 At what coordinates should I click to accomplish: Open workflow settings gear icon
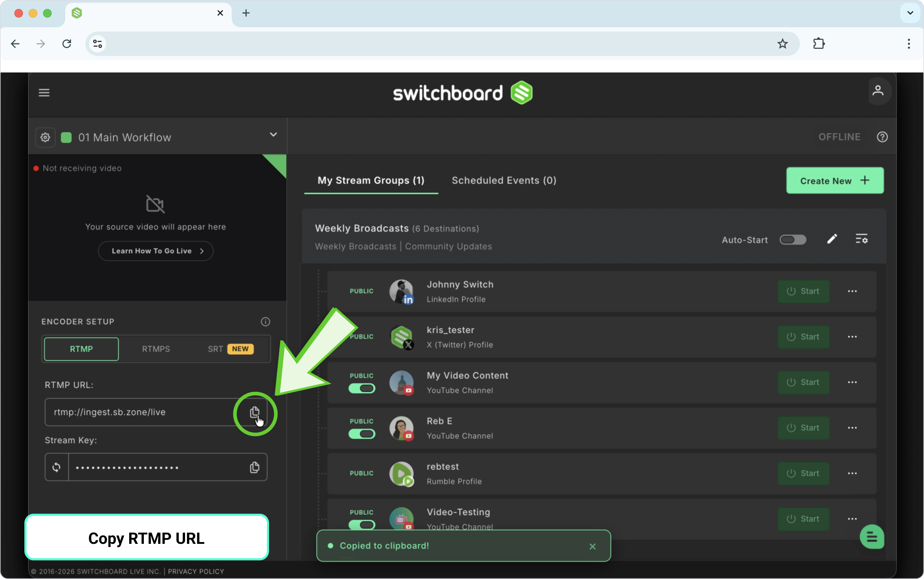[45, 137]
